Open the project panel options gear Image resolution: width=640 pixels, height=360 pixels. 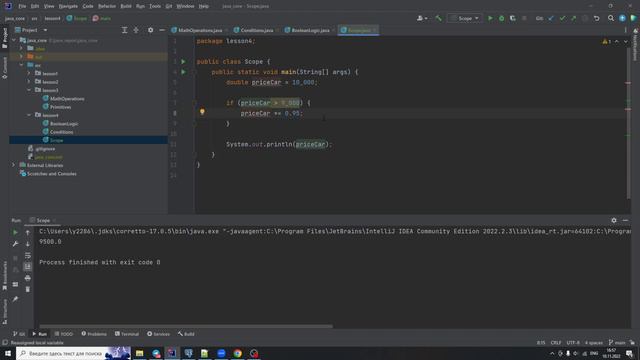tap(150, 30)
